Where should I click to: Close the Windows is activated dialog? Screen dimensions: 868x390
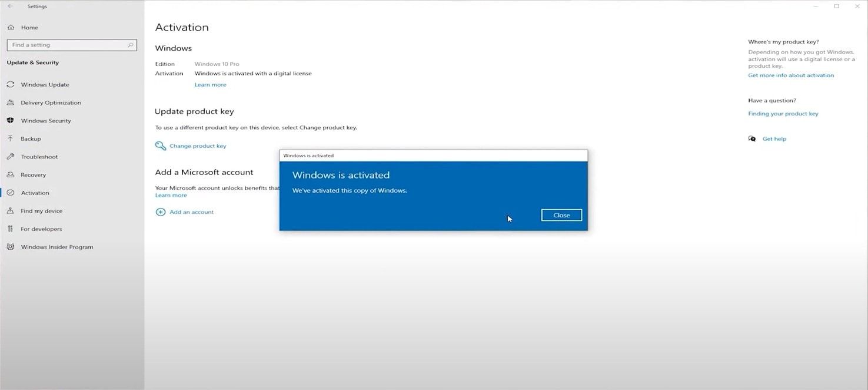(x=561, y=215)
